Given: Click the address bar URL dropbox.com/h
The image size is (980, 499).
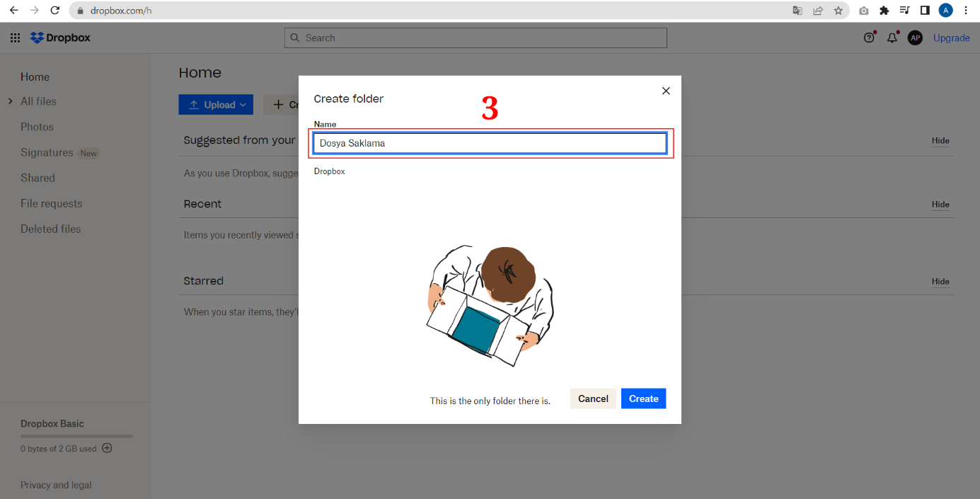Looking at the screenshot, I should (x=121, y=11).
